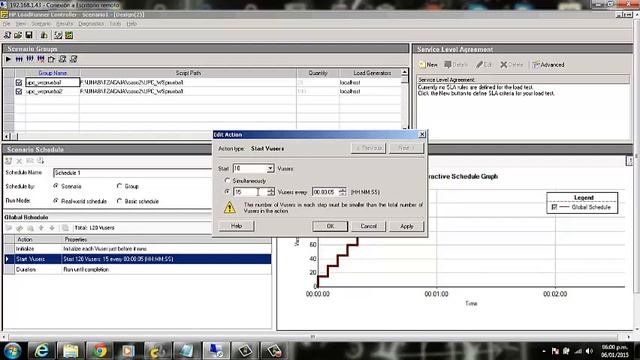Click the 15 Vusers count input field
Viewport: 640px width, 360px height.
250,191
